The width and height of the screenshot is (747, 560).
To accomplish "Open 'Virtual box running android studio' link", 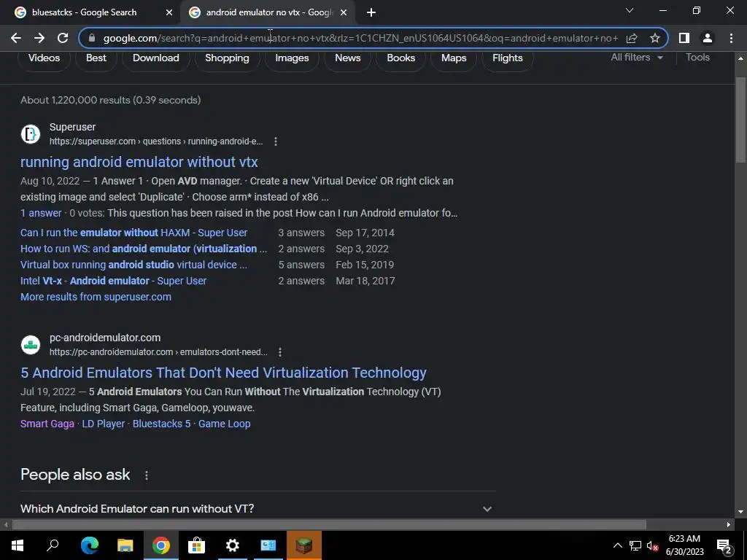I will point(133,265).
